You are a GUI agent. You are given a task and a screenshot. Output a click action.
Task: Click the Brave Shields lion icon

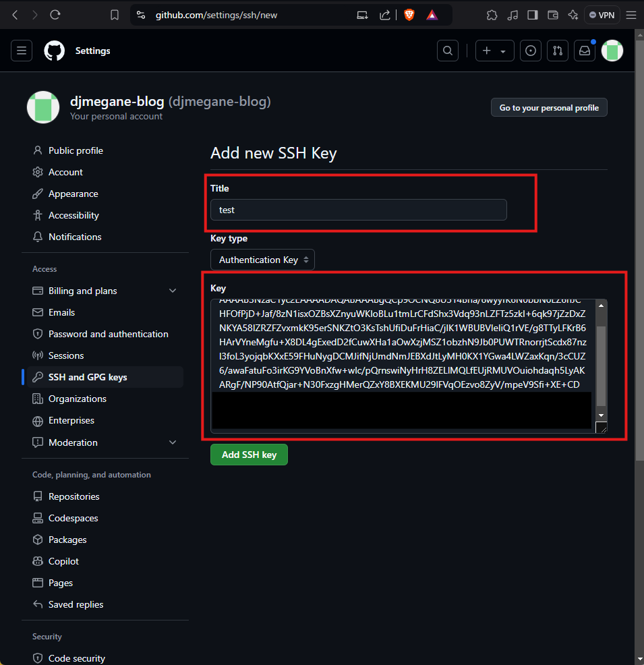click(x=409, y=15)
